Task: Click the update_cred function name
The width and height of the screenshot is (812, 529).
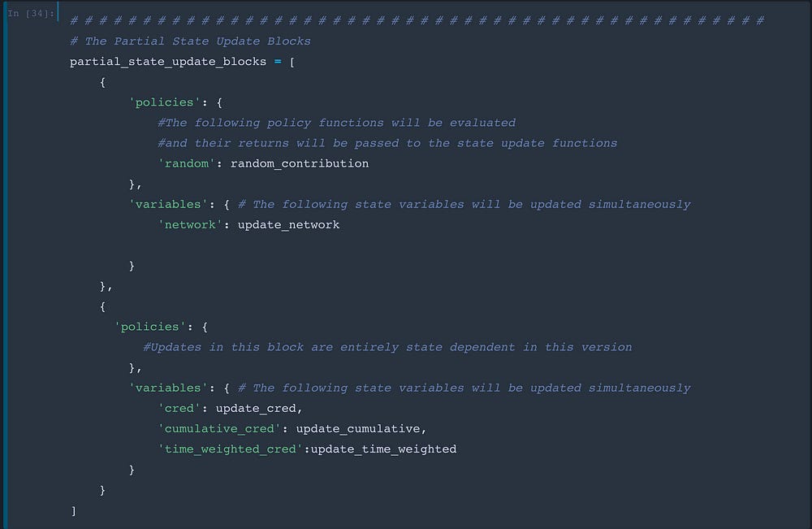Action: (x=256, y=408)
